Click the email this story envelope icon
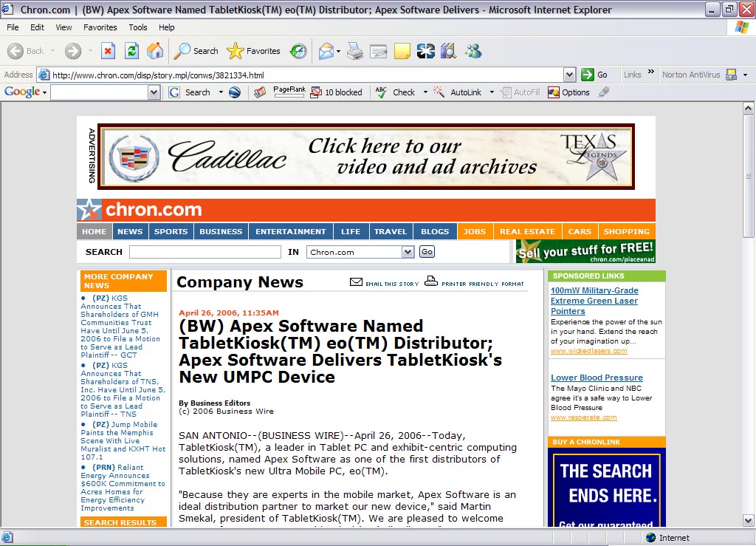 point(356,281)
